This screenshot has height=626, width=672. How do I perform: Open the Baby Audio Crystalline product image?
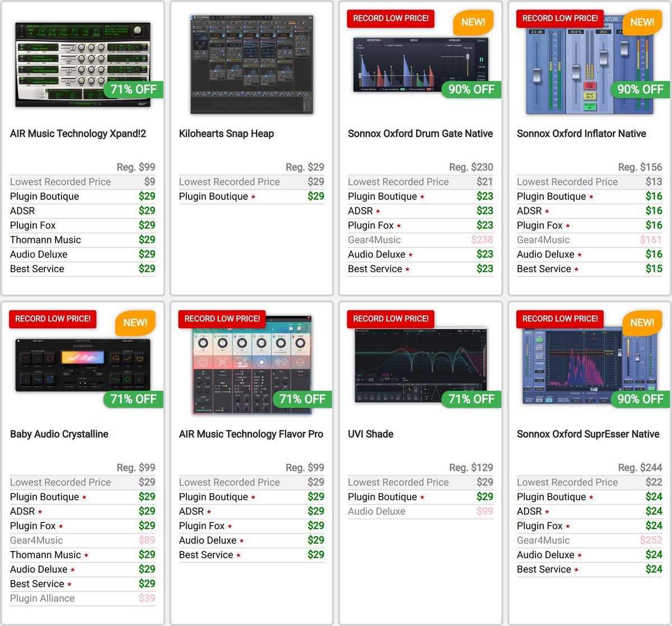click(x=83, y=365)
